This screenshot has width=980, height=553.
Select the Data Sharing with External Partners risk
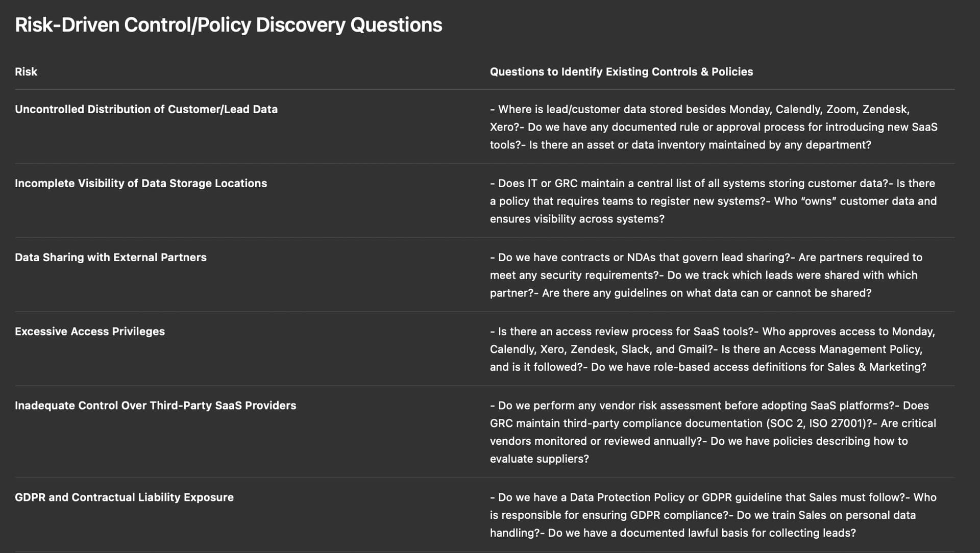tap(110, 257)
